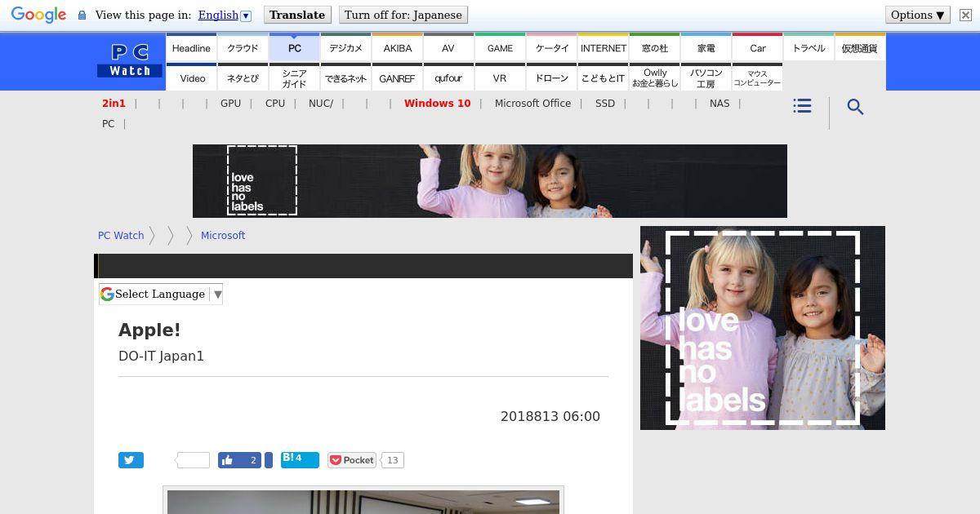Open the ケータイ tab
Screen dimensions: 980x514
click(551, 48)
